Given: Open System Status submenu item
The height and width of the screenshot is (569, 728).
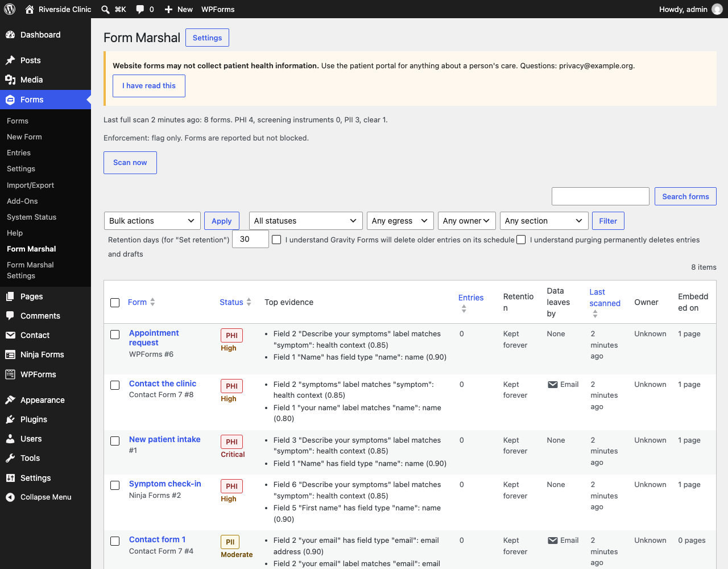Looking at the screenshot, I should 32,217.
